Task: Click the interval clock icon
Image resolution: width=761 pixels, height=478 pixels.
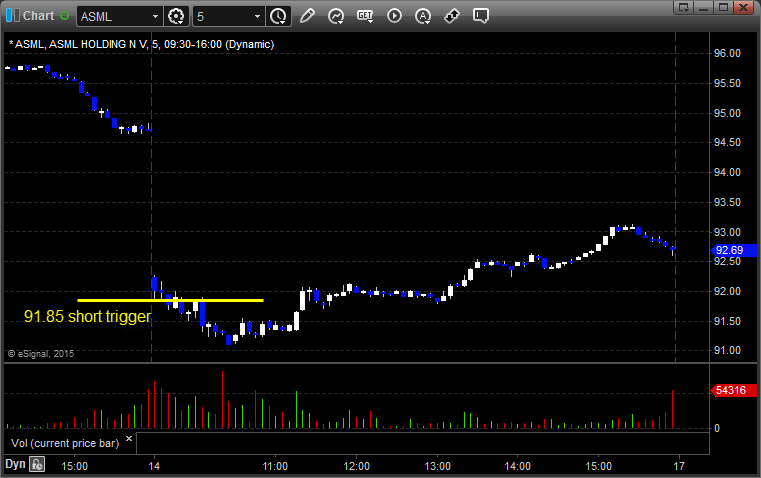Action: [x=278, y=16]
